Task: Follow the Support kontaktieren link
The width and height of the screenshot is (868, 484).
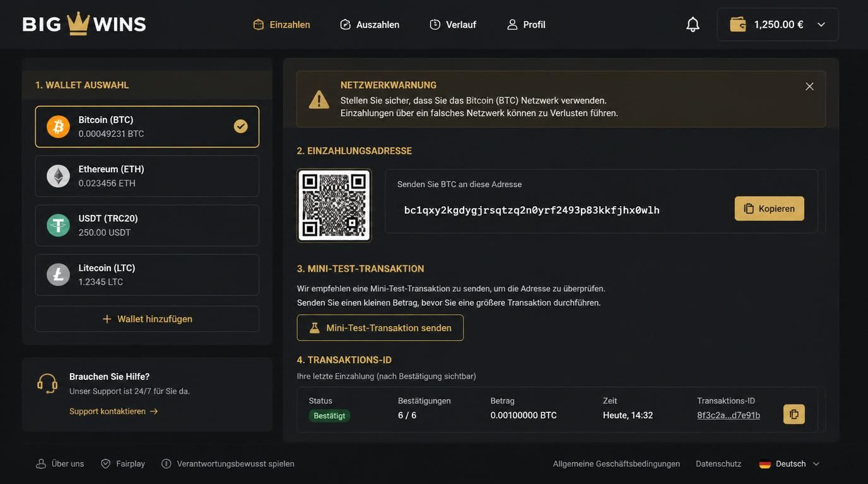Action: coord(114,412)
